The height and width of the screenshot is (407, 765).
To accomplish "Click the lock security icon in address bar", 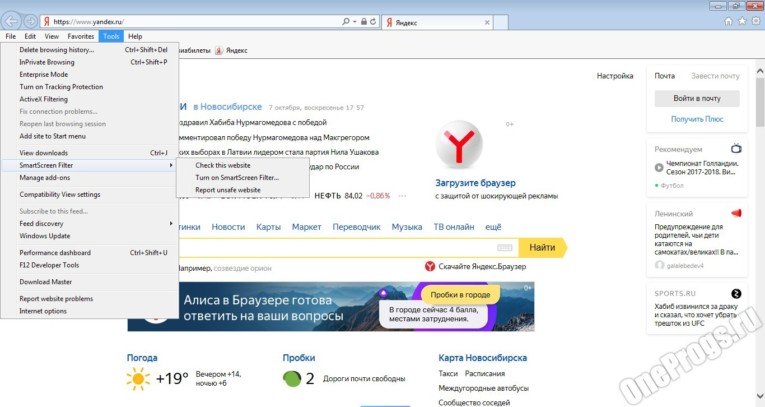I will (x=363, y=21).
